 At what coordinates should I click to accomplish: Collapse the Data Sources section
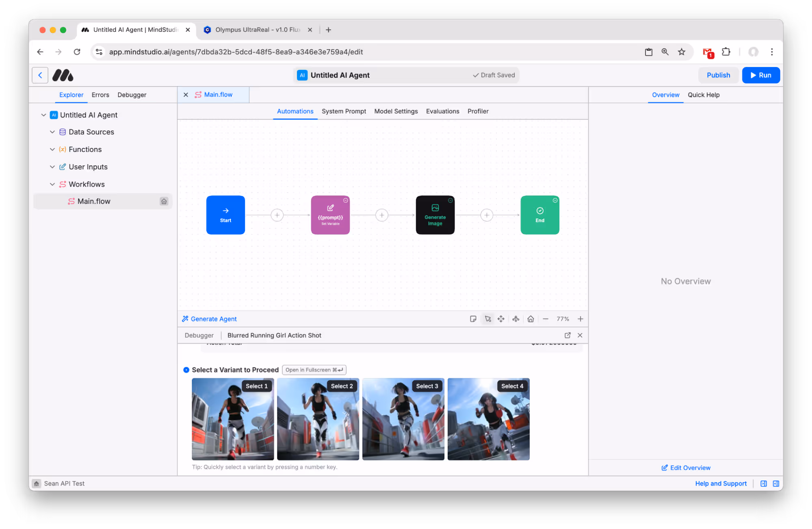pos(52,132)
